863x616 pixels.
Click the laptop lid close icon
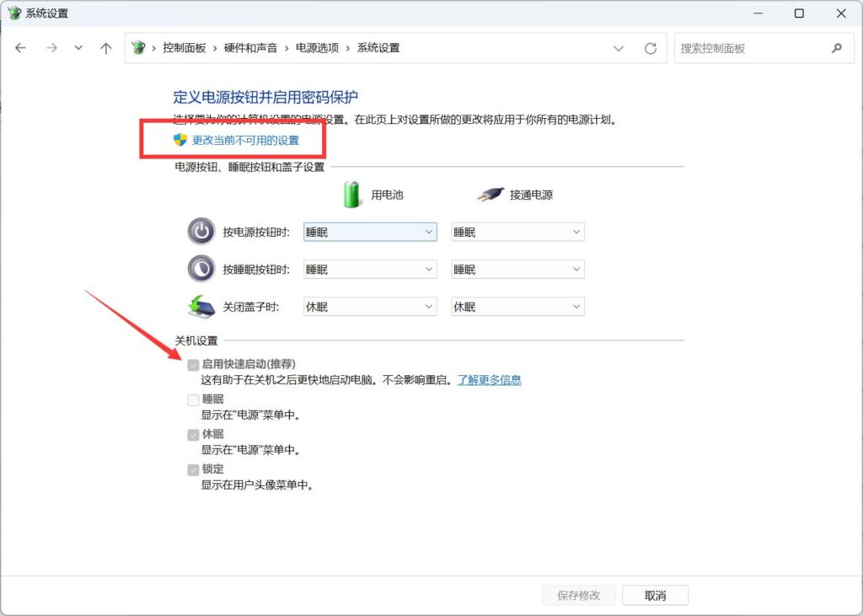pyautogui.click(x=201, y=307)
